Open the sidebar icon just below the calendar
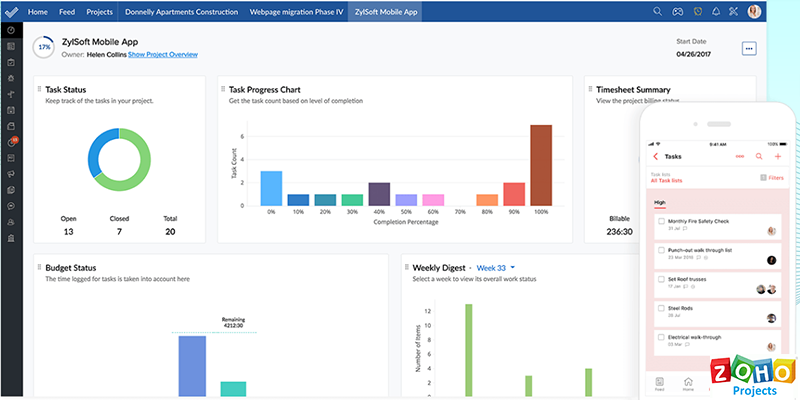Screen dimensions: 800x400 tap(11, 126)
